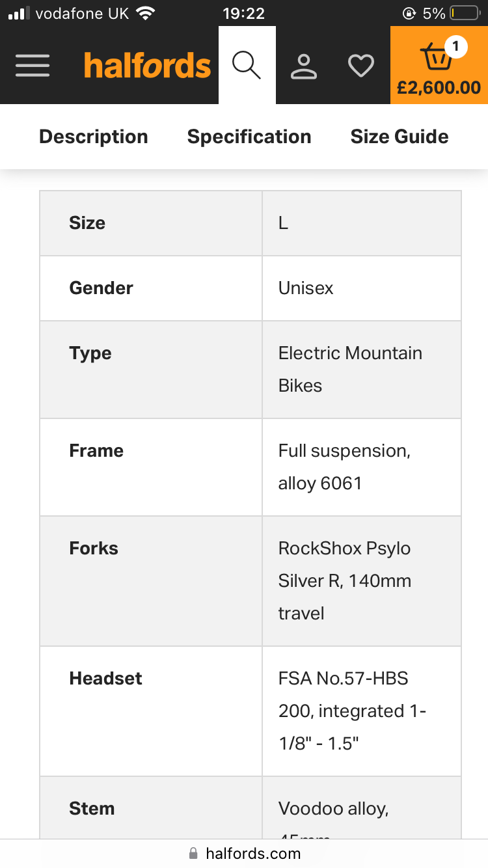Switch to the Size Guide tab

(x=400, y=137)
